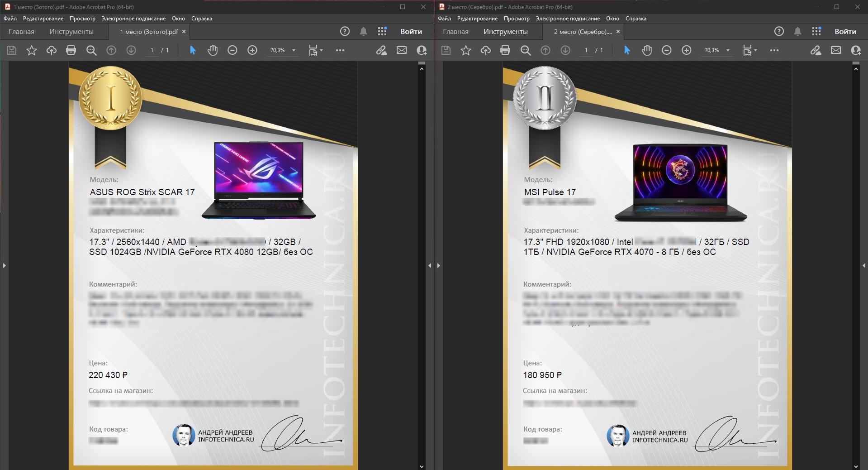The width and height of the screenshot is (868, 470).
Task: Open fit-page options in right window
Action: click(749, 50)
